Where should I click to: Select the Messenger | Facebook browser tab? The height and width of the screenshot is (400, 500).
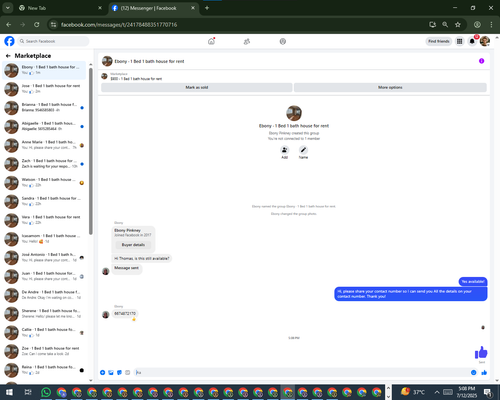pos(154,8)
